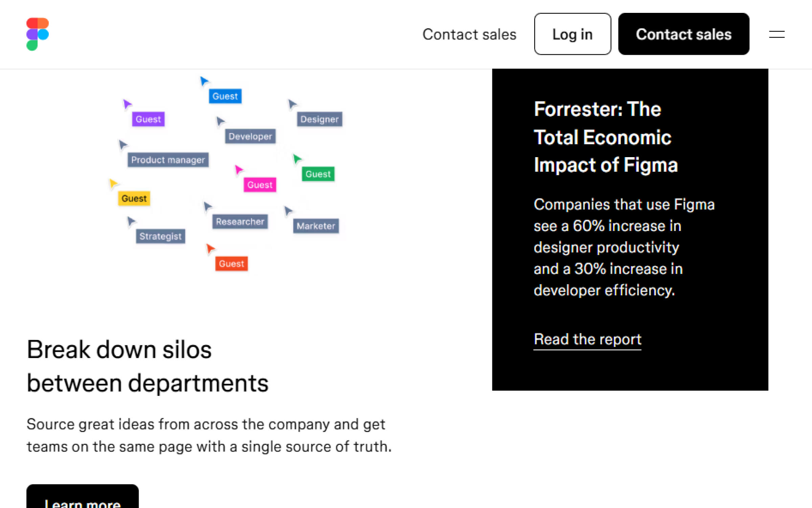Open the Contact sales text link
Screen dimensions: 812x508
click(x=470, y=34)
